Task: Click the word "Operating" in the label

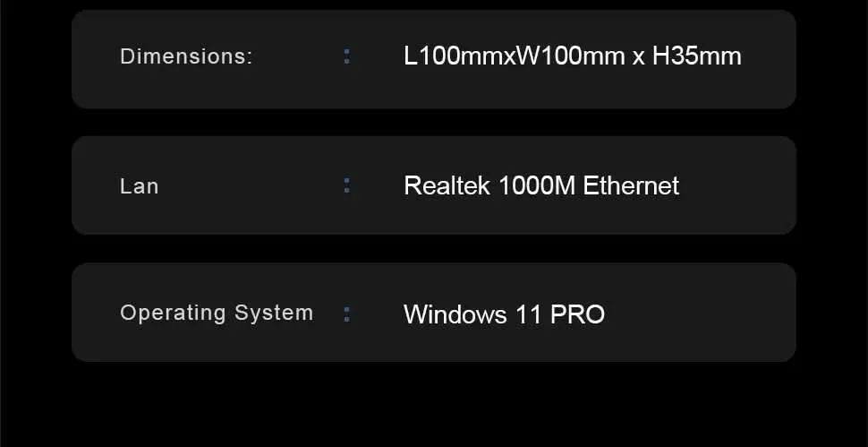Action: coord(174,313)
